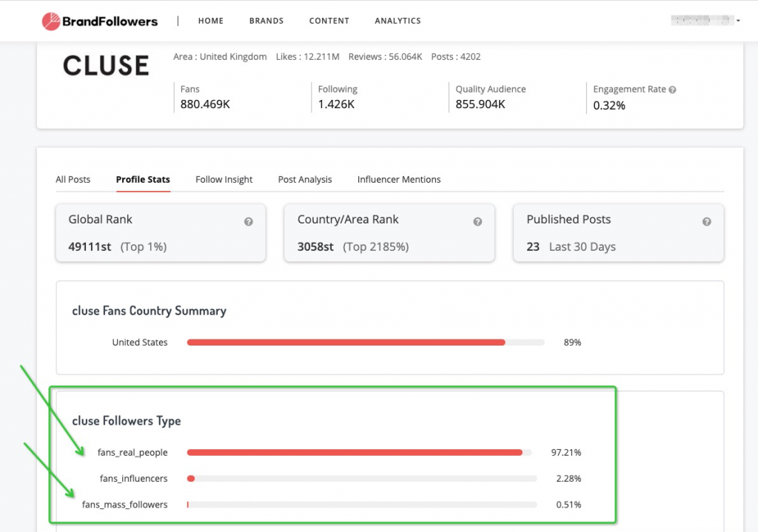The width and height of the screenshot is (758, 532).
Task: Click the Global Rank help icon
Action: pos(249,221)
